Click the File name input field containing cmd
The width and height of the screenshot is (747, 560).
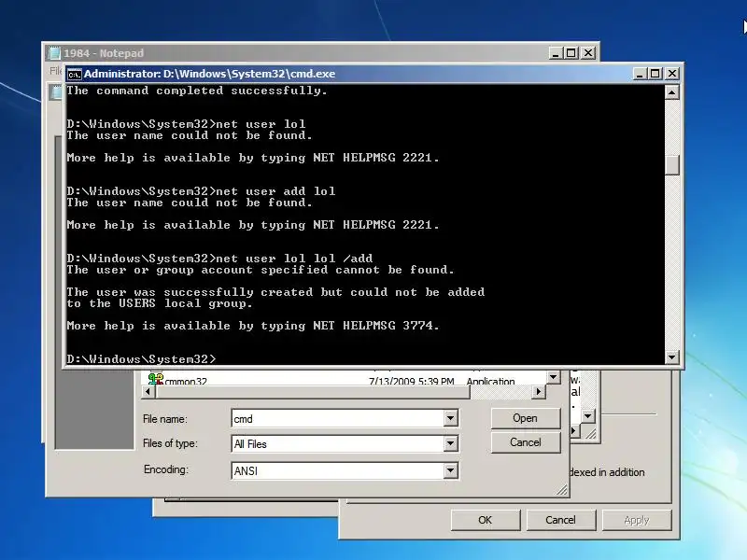pyautogui.click(x=338, y=418)
